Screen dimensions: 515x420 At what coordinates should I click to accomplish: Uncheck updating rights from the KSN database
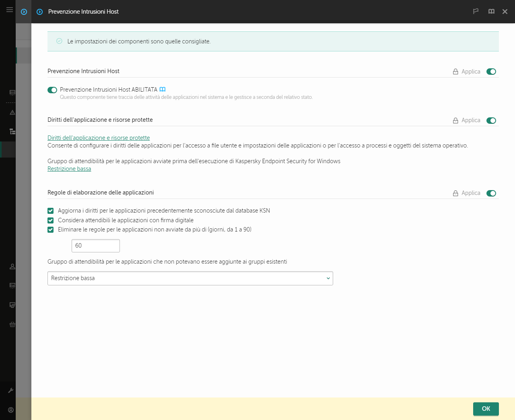tap(50, 211)
